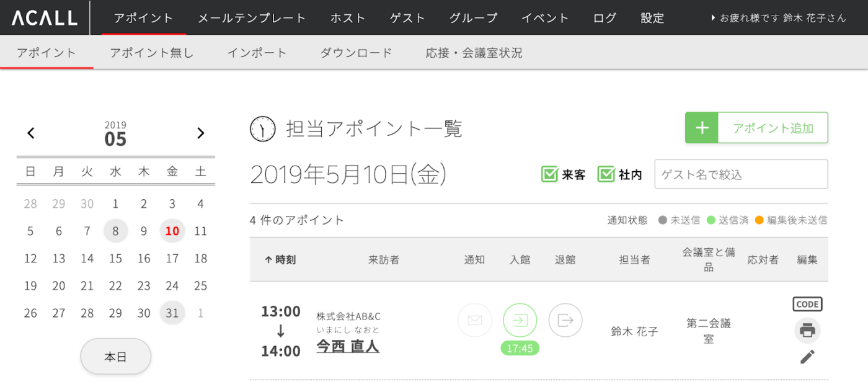The width and height of the screenshot is (868, 384).
Task: Open the visitor link 今西 直人
Action: tap(348, 346)
